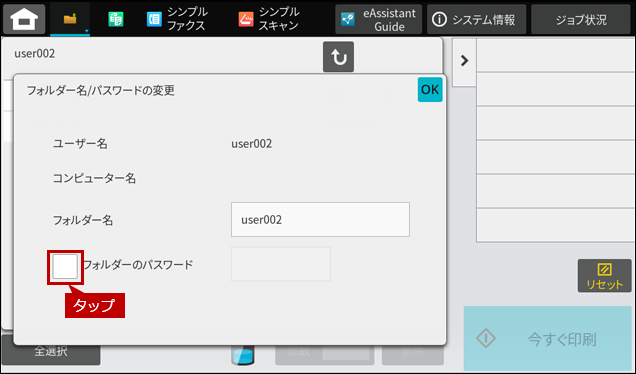
Task: Edit the フォルダー名 field showing user002
Action: (x=320, y=219)
